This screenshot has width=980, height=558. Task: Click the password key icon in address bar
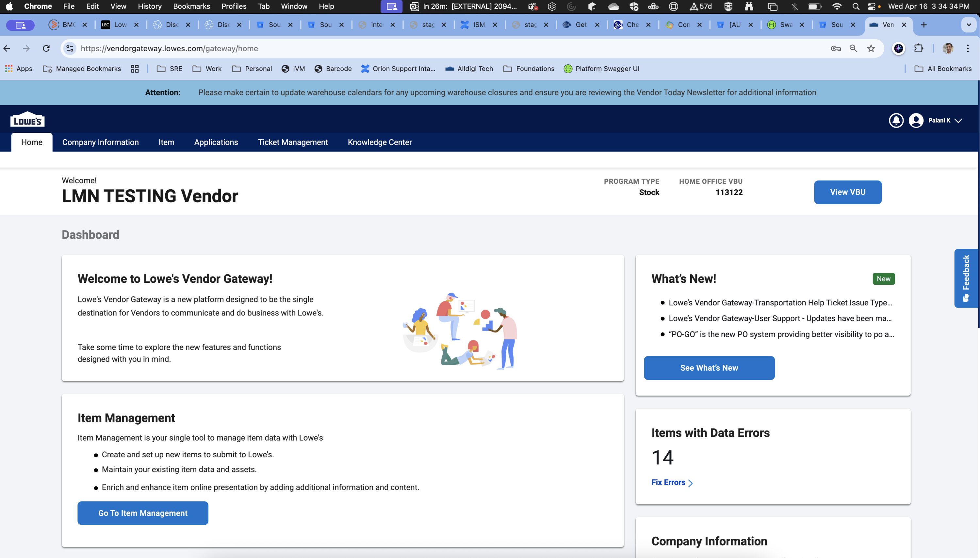point(836,48)
